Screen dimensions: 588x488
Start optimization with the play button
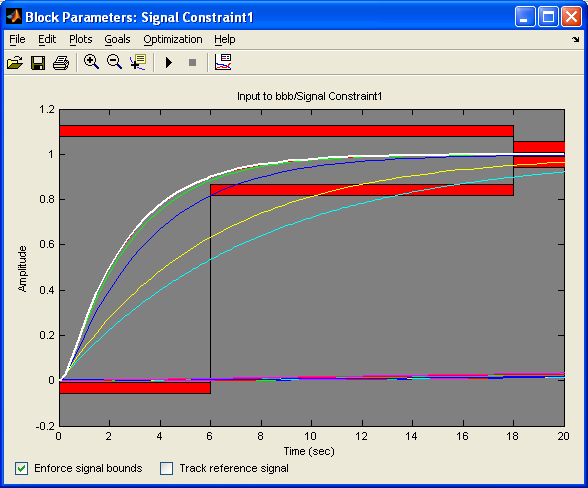[169, 62]
